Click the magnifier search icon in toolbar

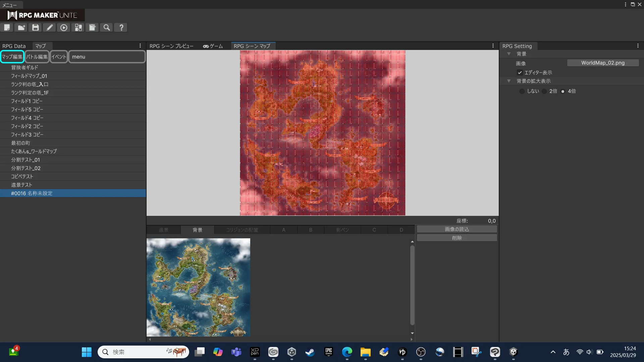click(x=107, y=27)
